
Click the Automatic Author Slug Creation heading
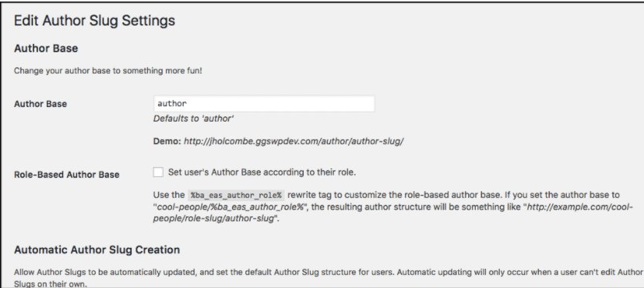(x=97, y=249)
